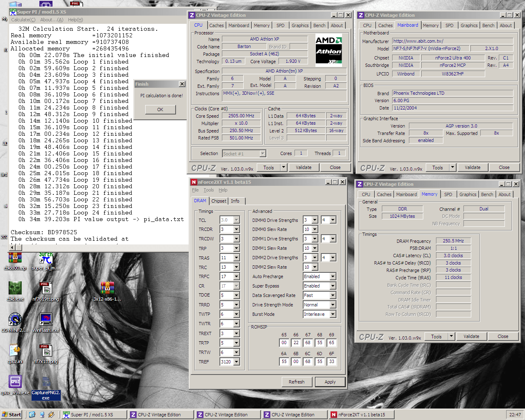Viewport: 525px width, 420px height.
Task: Expand the TDOE timing dropdown
Action: pos(237,295)
